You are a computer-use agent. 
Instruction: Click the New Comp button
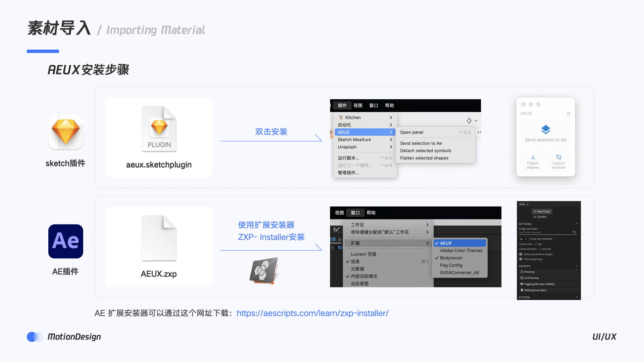point(542,212)
